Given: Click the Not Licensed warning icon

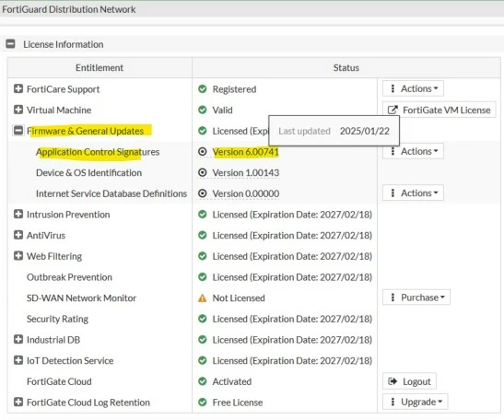Looking at the screenshot, I should click(x=202, y=298).
